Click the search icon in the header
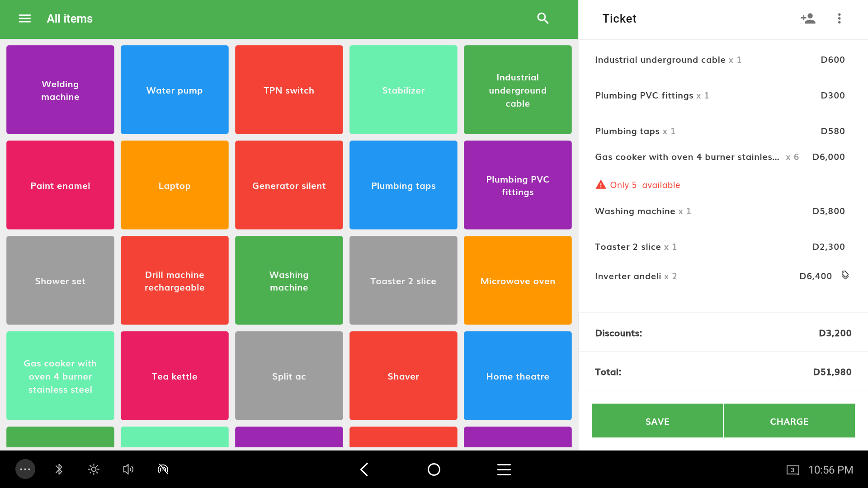The width and height of the screenshot is (868, 488). click(542, 18)
